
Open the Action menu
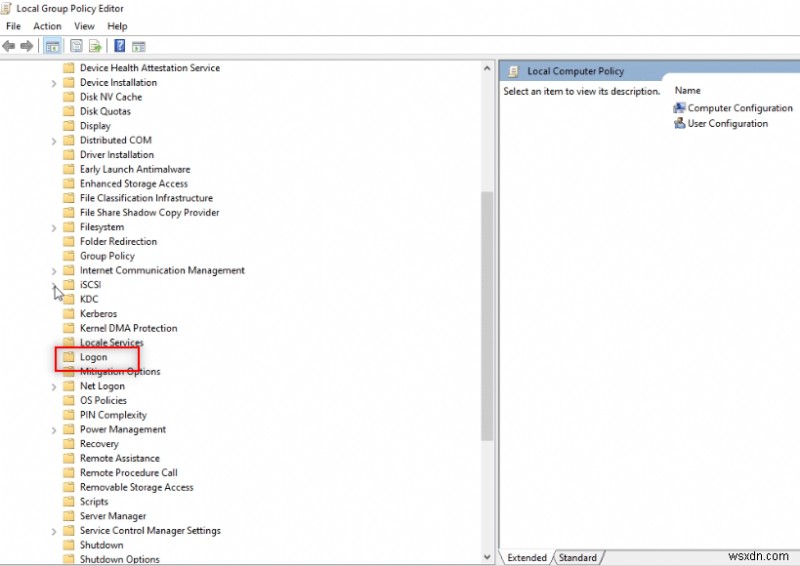pos(47,26)
